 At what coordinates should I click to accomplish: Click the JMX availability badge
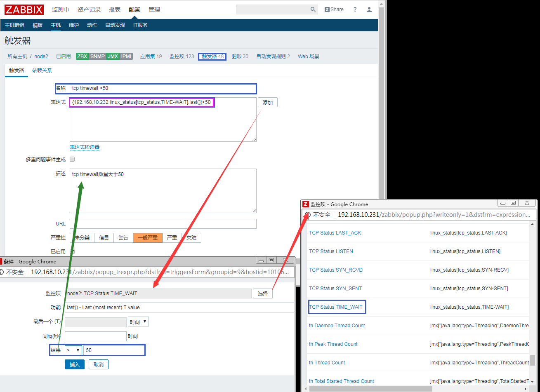tap(113, 56)
